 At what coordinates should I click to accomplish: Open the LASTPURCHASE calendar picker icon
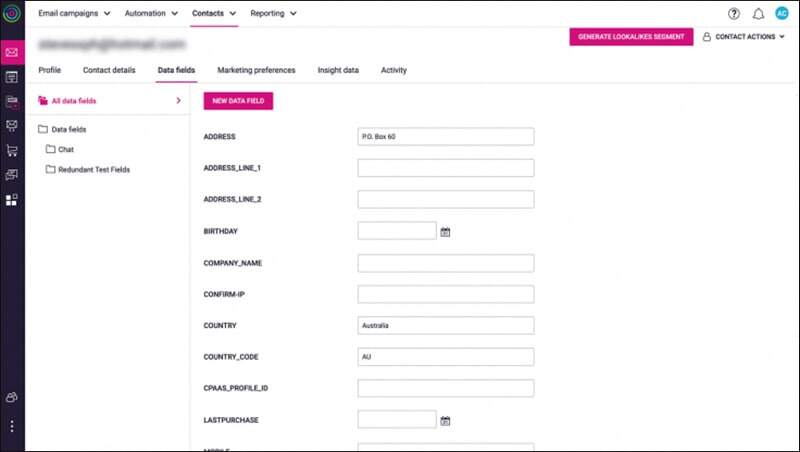pyautogui.click(x=446, y=420)
